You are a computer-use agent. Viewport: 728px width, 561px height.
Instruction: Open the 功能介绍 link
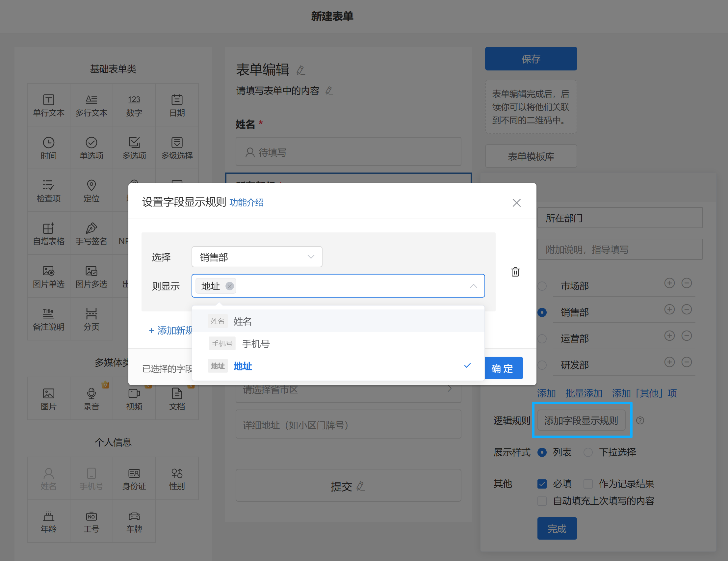(x=246, y=202)
